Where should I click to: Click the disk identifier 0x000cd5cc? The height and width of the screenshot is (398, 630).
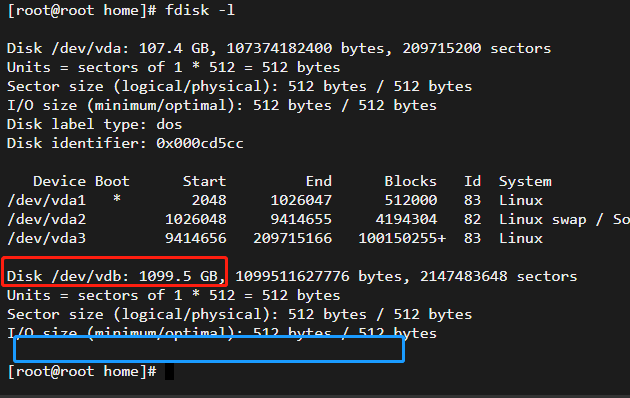pos(200,143)
